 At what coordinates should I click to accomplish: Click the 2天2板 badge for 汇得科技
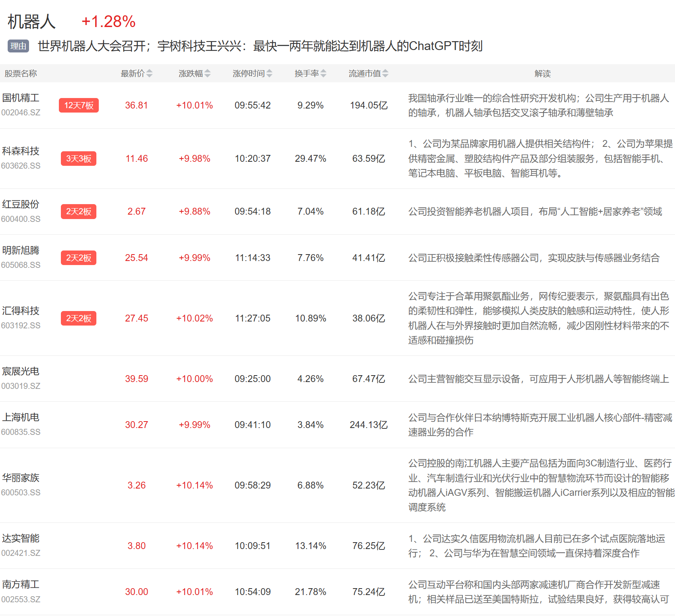[79, 318]
